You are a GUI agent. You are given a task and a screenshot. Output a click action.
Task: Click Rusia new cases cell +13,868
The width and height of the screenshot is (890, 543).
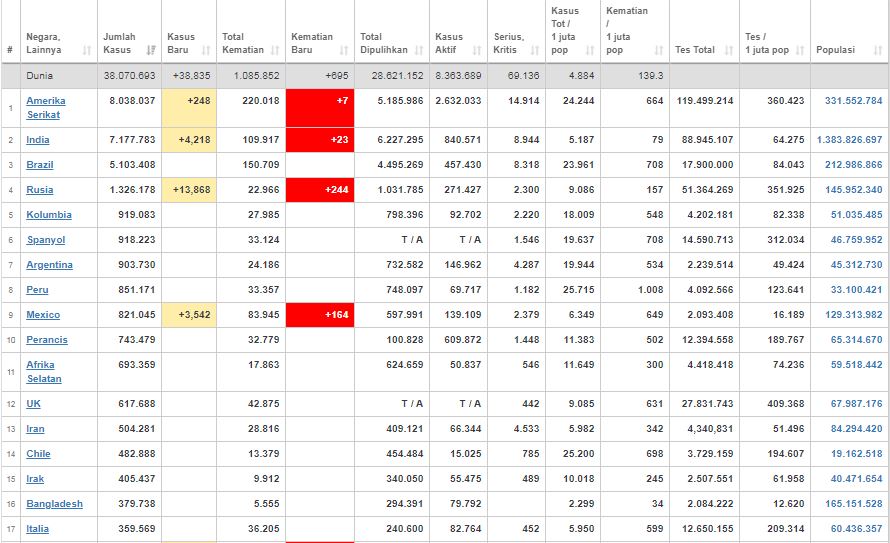click(x=189, y=190)
